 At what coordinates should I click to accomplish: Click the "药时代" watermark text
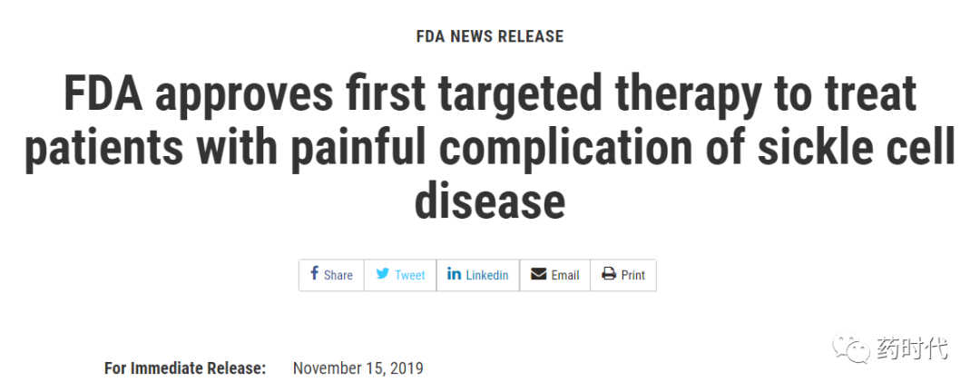tap(911, 348)
